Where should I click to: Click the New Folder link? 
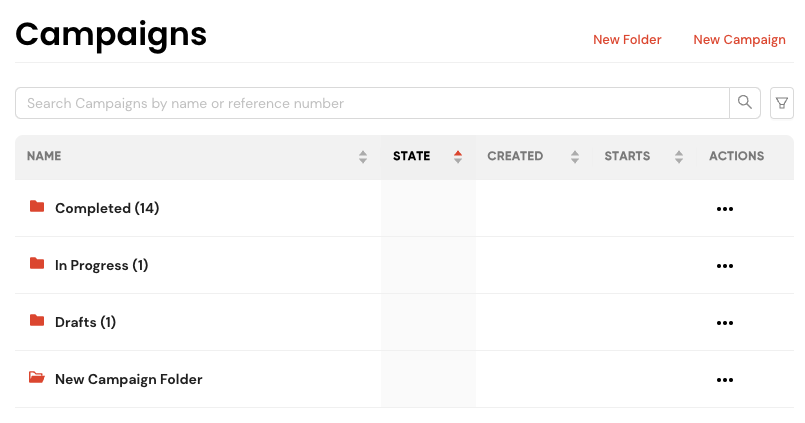point(627,40)
